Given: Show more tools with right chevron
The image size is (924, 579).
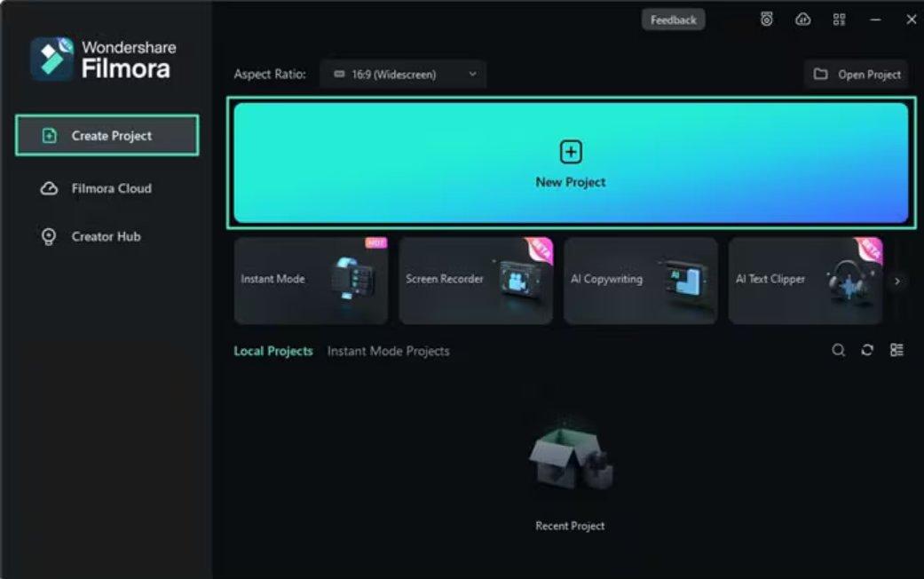Looking at the screenshot, I should (897, 282).
